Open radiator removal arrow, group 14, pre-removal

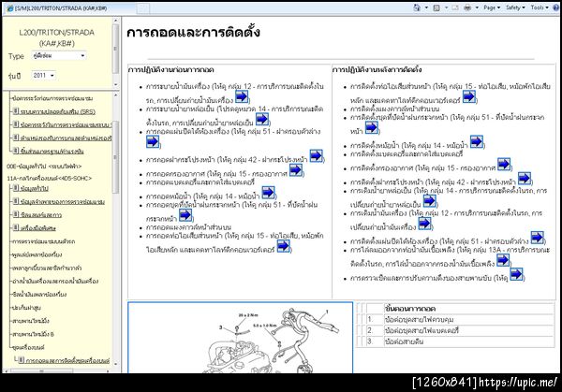click(268, 193)
